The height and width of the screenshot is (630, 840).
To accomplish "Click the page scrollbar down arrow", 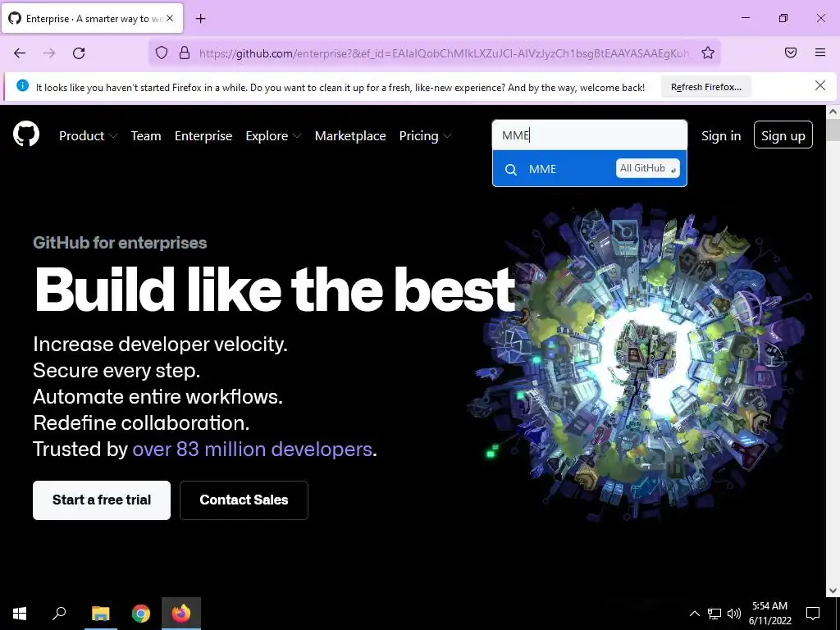I will pos(833,591).
